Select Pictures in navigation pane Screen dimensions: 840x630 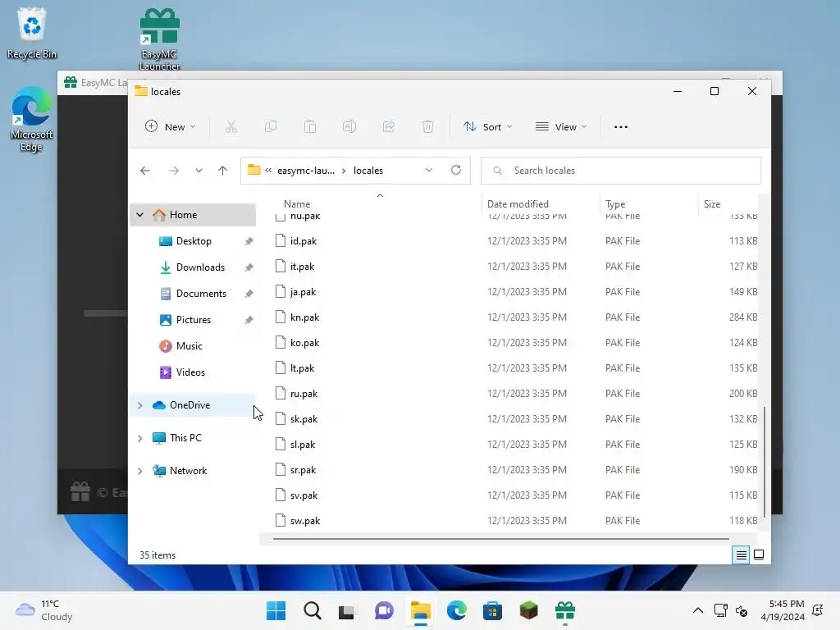click(x=194, y=320)
